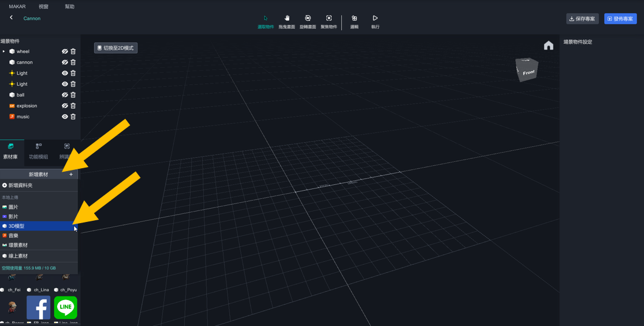
Task: Click the 發佈專案 publish button
Action: [620, 19]
